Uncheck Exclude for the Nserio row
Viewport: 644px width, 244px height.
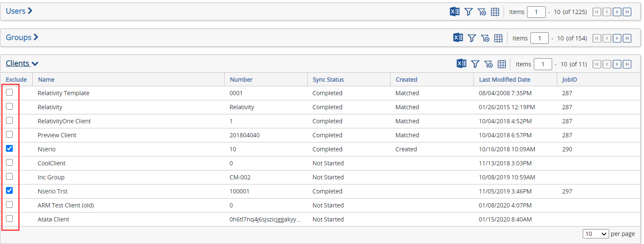(9, 148)
